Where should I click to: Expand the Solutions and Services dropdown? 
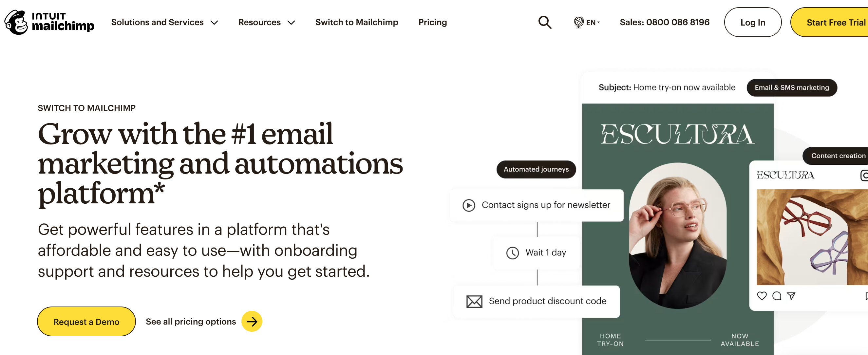(164, 22)
